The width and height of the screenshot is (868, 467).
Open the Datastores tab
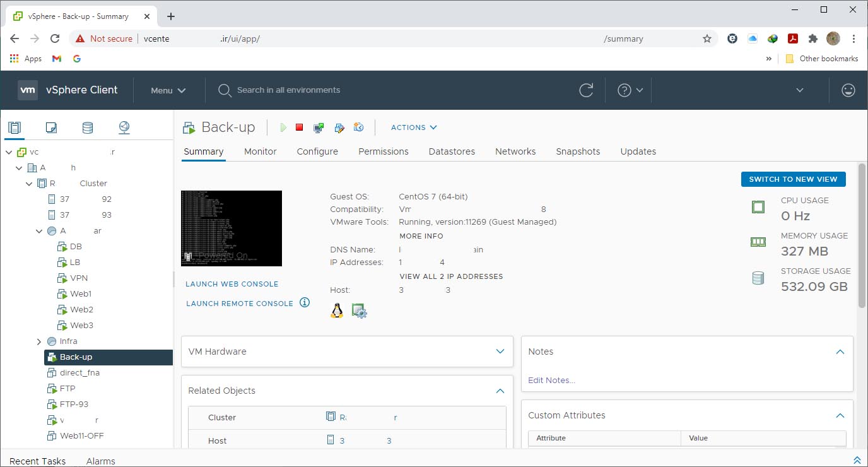click(452, 151)
